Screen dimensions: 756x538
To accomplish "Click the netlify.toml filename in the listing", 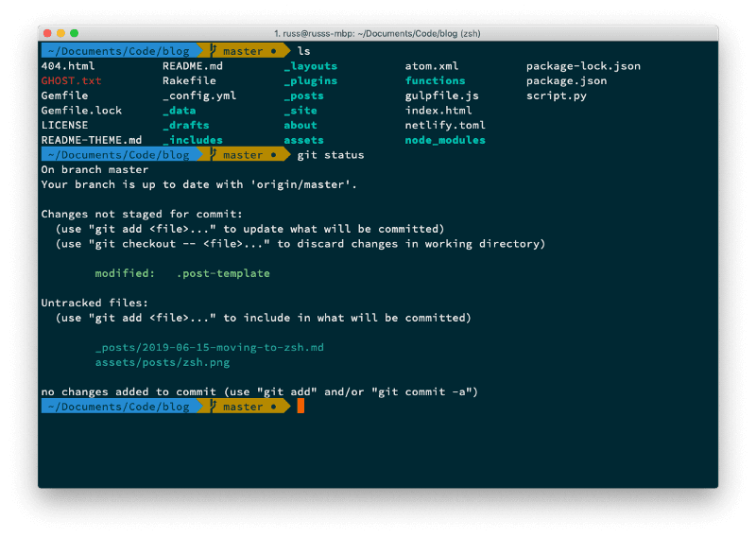I will (445, 125).
